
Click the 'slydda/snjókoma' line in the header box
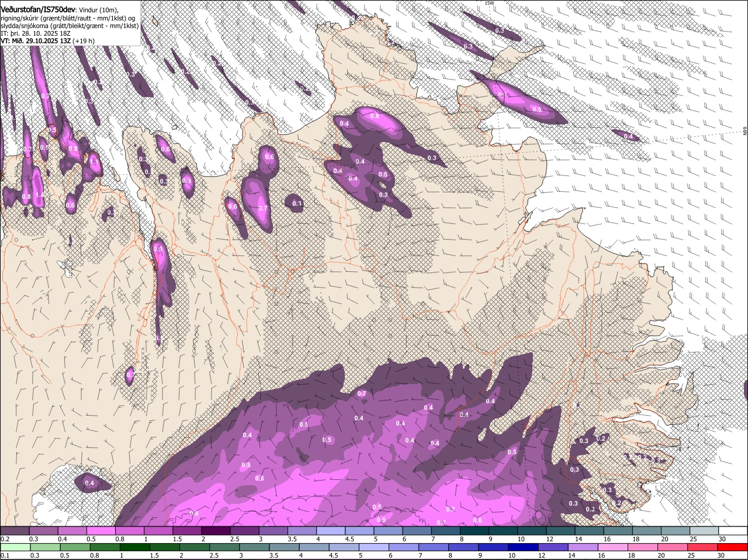(70, 26)
